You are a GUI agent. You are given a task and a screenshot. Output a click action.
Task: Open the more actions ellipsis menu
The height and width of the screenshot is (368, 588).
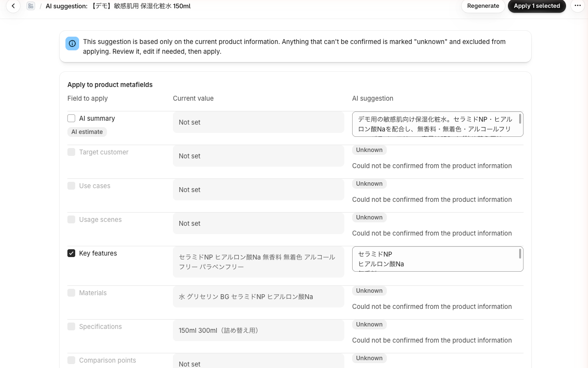click(x=578, y=6)
